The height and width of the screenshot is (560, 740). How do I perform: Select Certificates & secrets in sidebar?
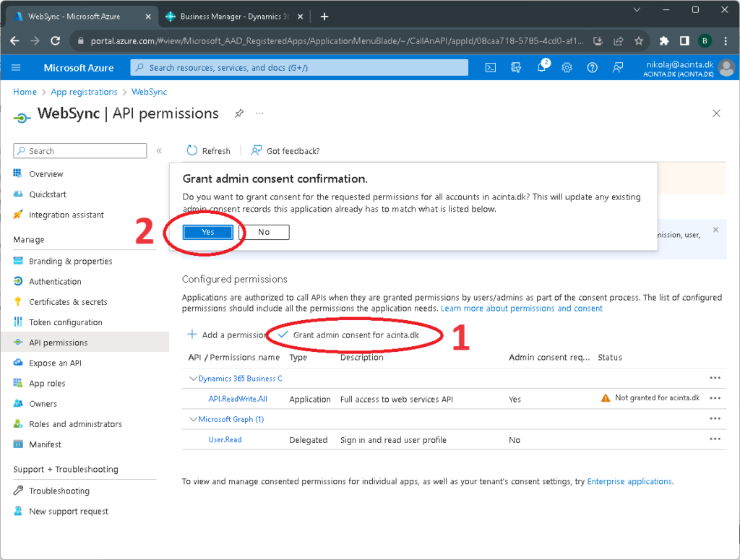coord(68,302)
